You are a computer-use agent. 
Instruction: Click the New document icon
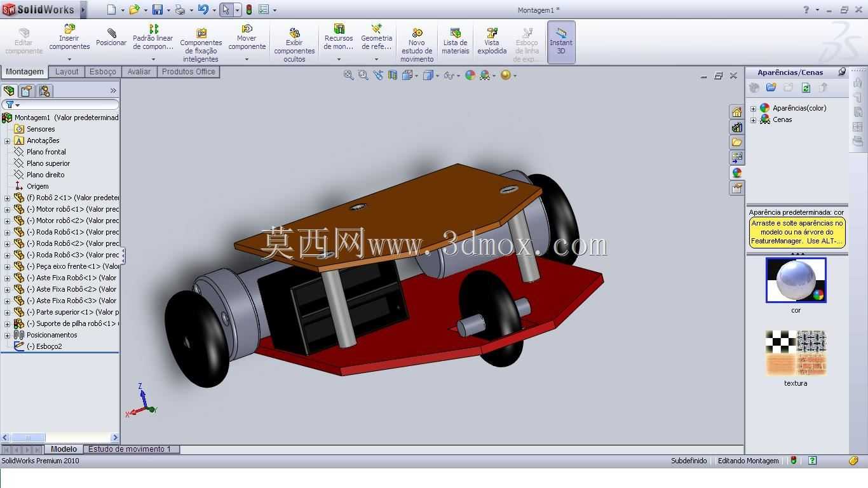(111, 10)
